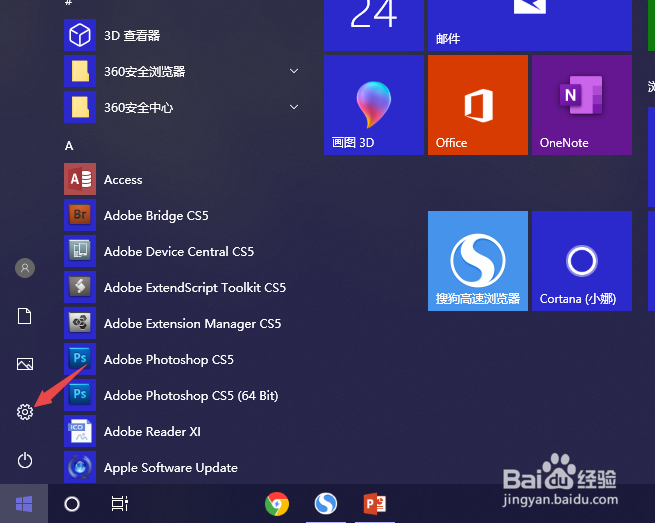The height and width of the screenshot is (523, 655).
Task: Open the 搜狗高速浏览器 tile
Action: coord(478,261)
